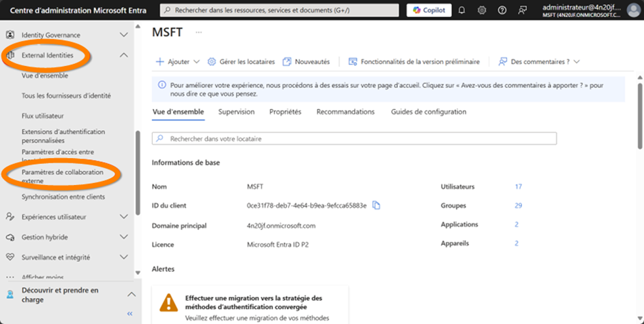Collapse the sidebar with double chevron

pos(129,314)
